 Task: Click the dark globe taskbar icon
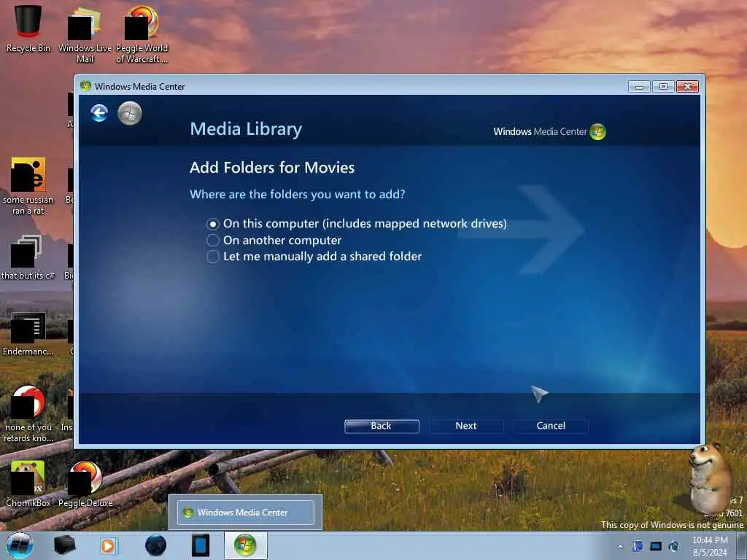click(156, 545)
